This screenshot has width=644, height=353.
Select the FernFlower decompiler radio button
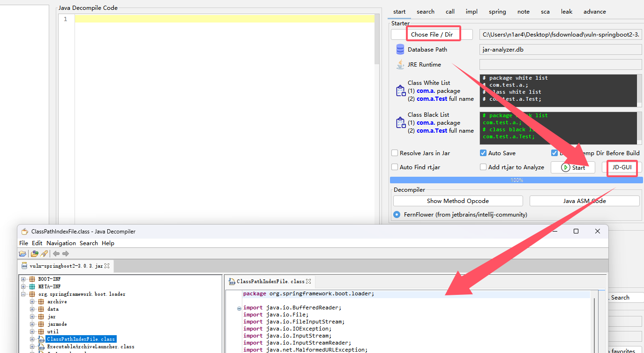[x=396, y=215]
